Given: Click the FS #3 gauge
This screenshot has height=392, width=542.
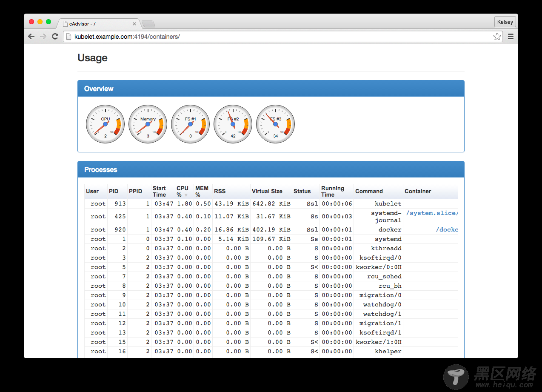Looking at the screenshot, I should coord(275,124).
